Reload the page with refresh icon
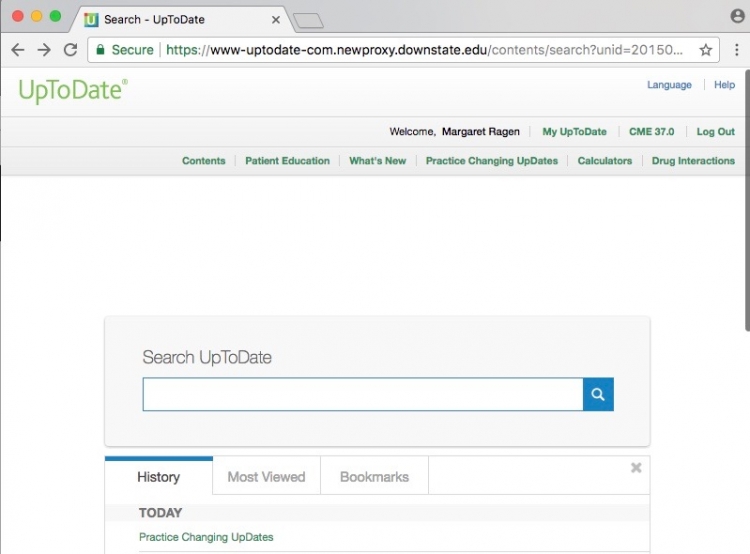750x554 pixels. point(70,50)
